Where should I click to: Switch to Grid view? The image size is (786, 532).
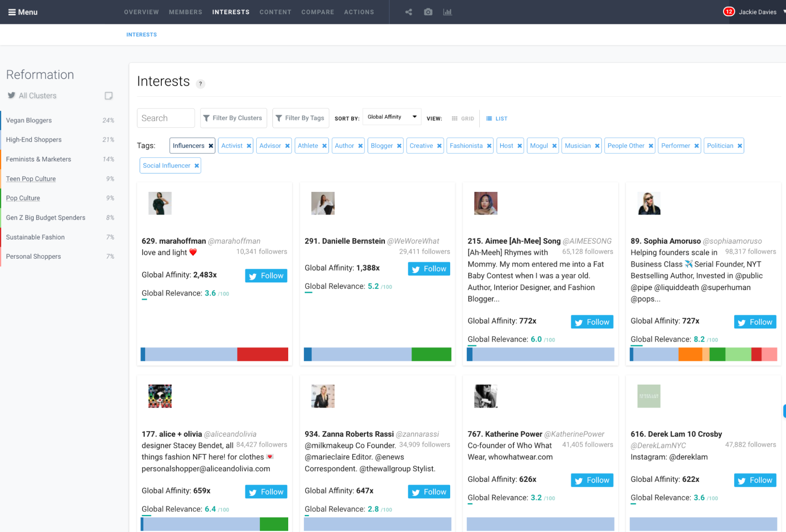point(463,118)
